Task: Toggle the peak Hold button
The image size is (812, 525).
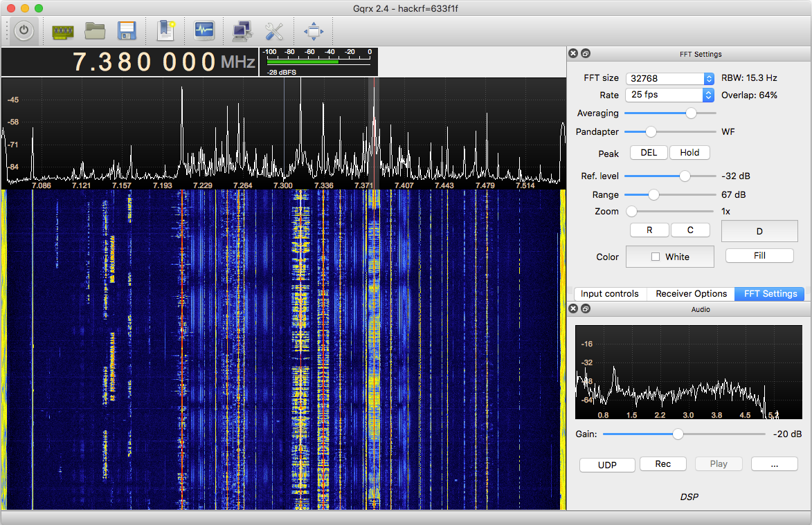Action: [x=689, y=153]
